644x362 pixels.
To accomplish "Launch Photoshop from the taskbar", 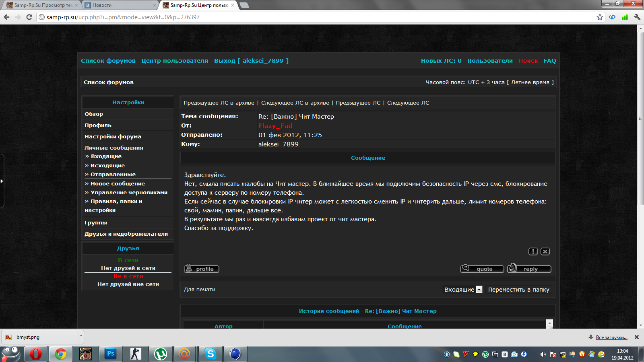I will [110, 354].
